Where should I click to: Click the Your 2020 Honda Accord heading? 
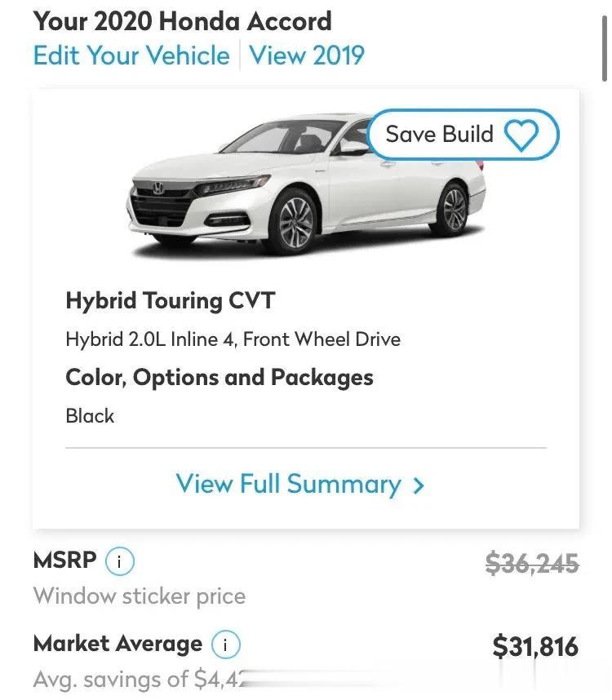[x=183, y=21]
